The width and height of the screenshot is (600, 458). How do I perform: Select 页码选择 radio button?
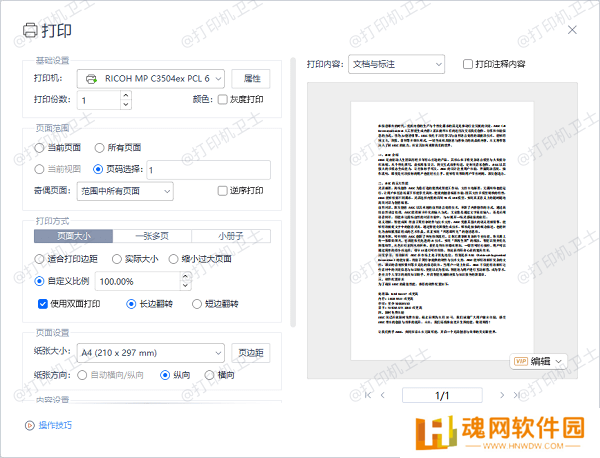(x=98, y=169)
